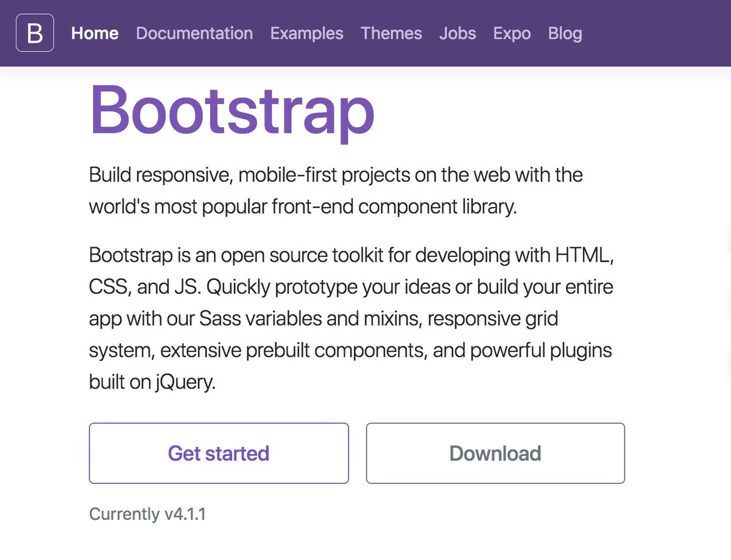Click the 'Currently v4.1.1' version text
This screenshot has height=560, width=731.
click(147, 514)
